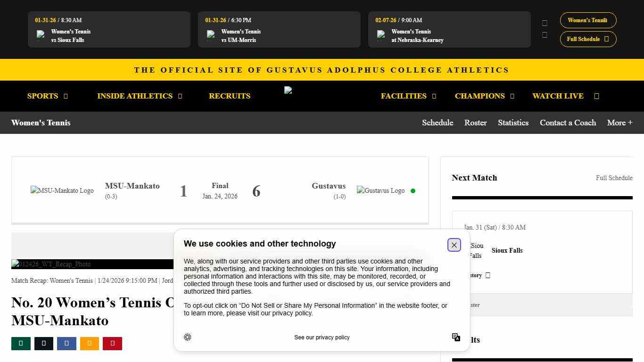The height and width of the screenshot is (362, 644).
Task: Click the Full Schedule button in header
Action: [588, 39]
